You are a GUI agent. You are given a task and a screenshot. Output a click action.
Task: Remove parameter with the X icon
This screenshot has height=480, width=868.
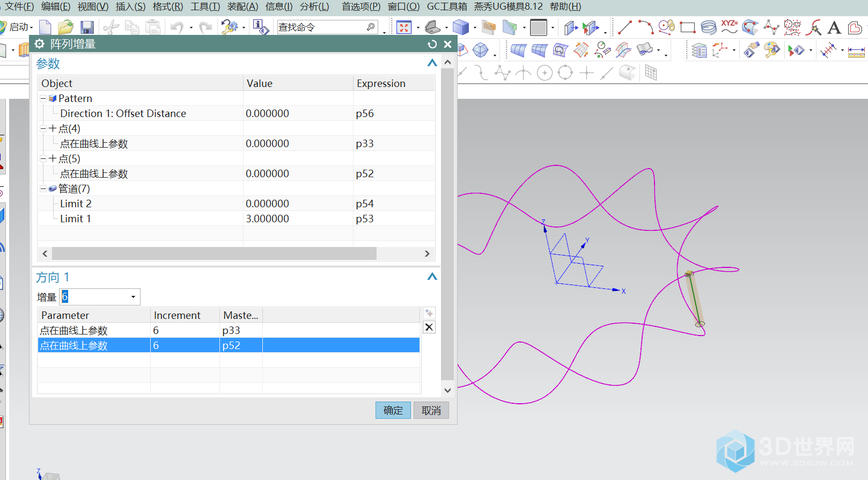click(429, 327)
